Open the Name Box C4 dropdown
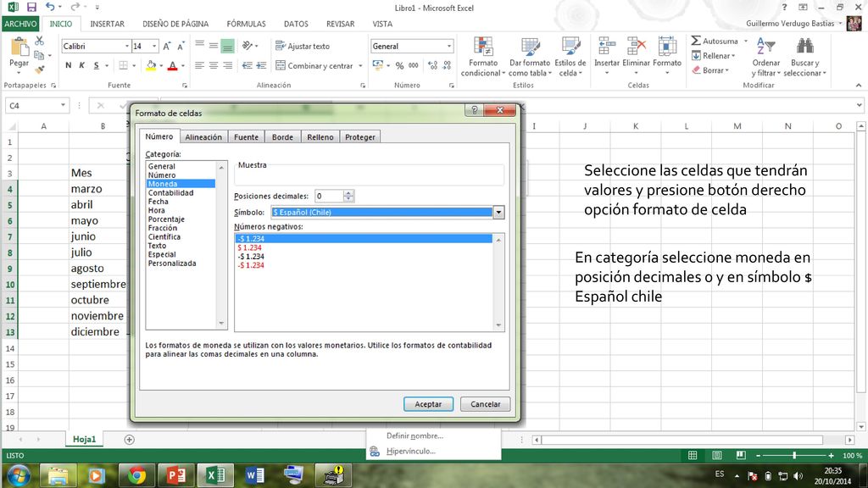The width and height of the screenshot is (868, 488). tap(63, 105)
